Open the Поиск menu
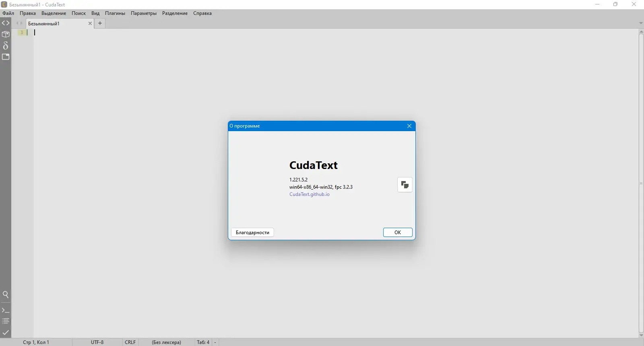 (78, 13)
